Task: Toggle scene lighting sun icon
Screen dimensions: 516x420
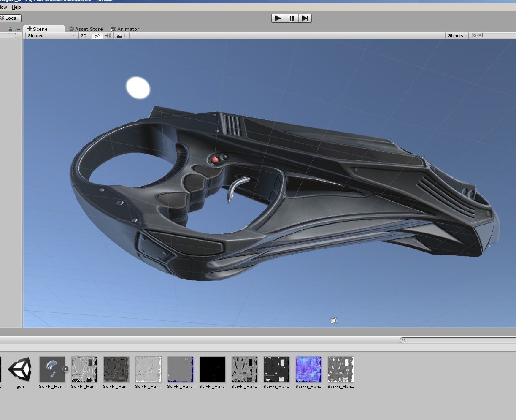Action: pos(97,36)
